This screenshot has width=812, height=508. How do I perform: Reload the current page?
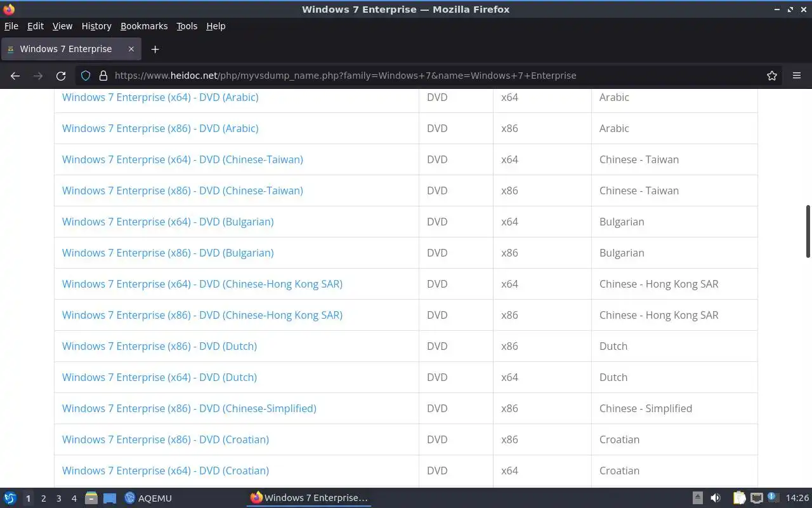pos(61,76)
